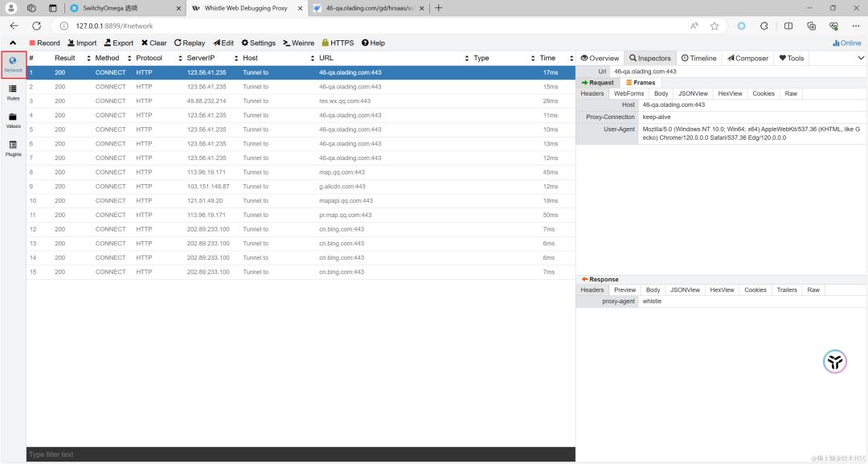Viewport: 868px width, 464px height.
Task: Click the Record toolbar button
Action: (x=44, y=43)
